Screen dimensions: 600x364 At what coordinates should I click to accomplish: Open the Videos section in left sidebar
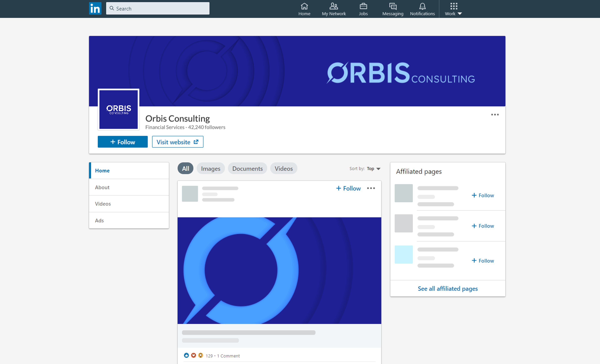click(129, 204)
